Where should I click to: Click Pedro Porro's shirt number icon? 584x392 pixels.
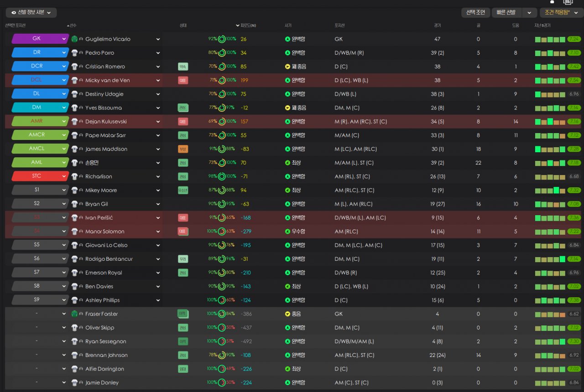(74, 53)
